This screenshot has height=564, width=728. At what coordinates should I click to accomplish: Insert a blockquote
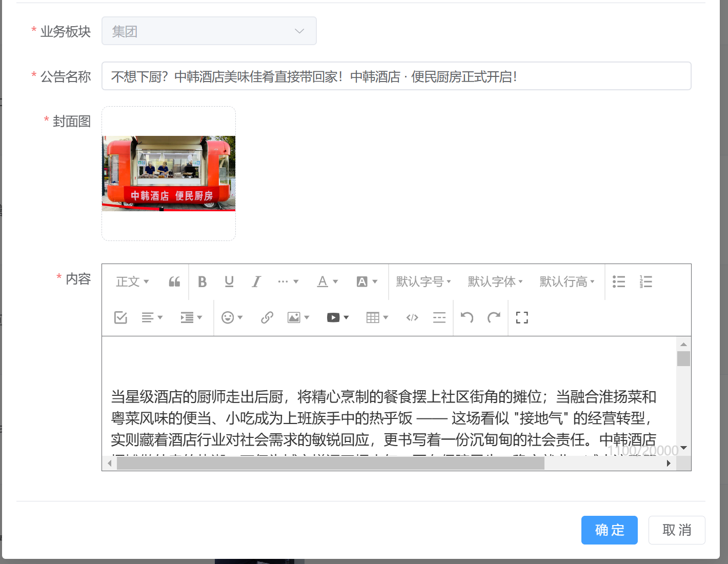tap(174, 281)
